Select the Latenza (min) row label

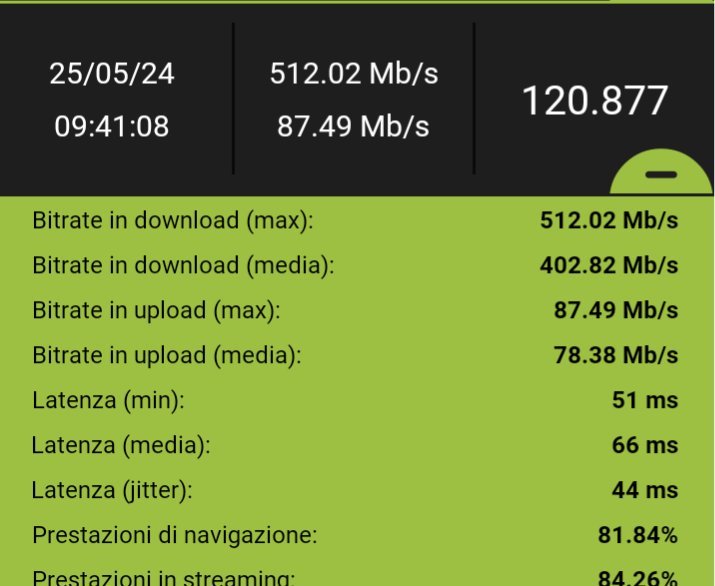pyautogui.click(x=109, y=400)
